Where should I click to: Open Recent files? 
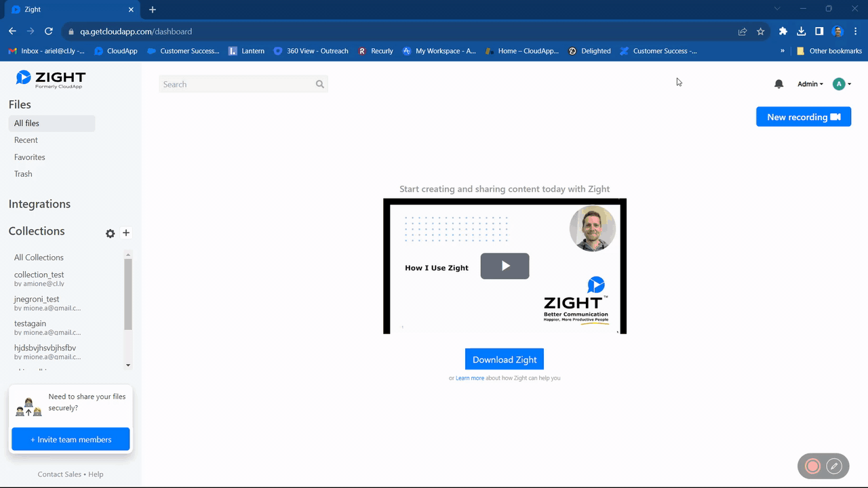click(26, 140)
